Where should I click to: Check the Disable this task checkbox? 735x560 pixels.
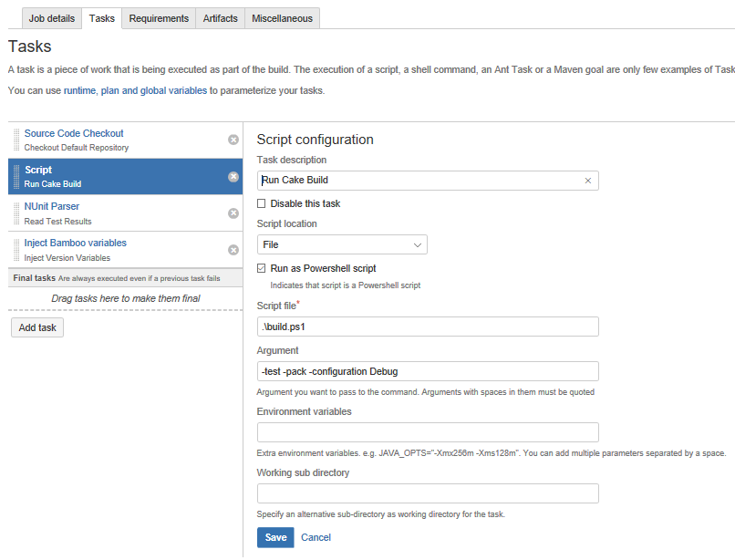pos(260,202)
